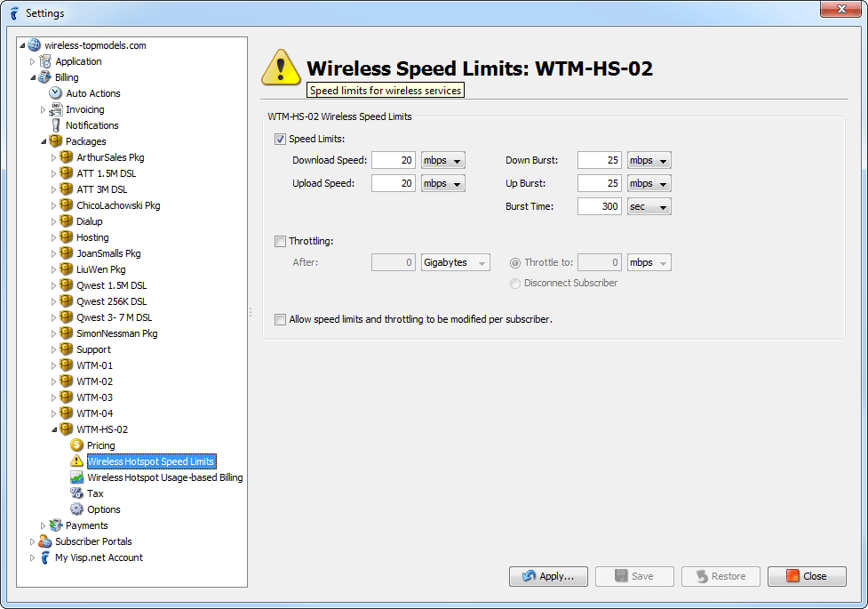Click the Hosting package icon
This screenshot has width=868, height=609.
(x=67, y=237)
